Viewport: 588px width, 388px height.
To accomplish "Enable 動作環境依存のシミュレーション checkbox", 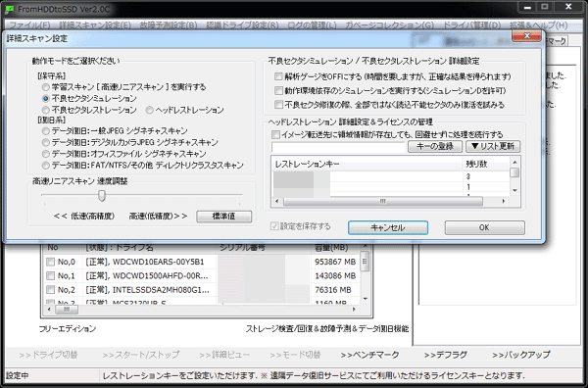I will tap(278, 90).
